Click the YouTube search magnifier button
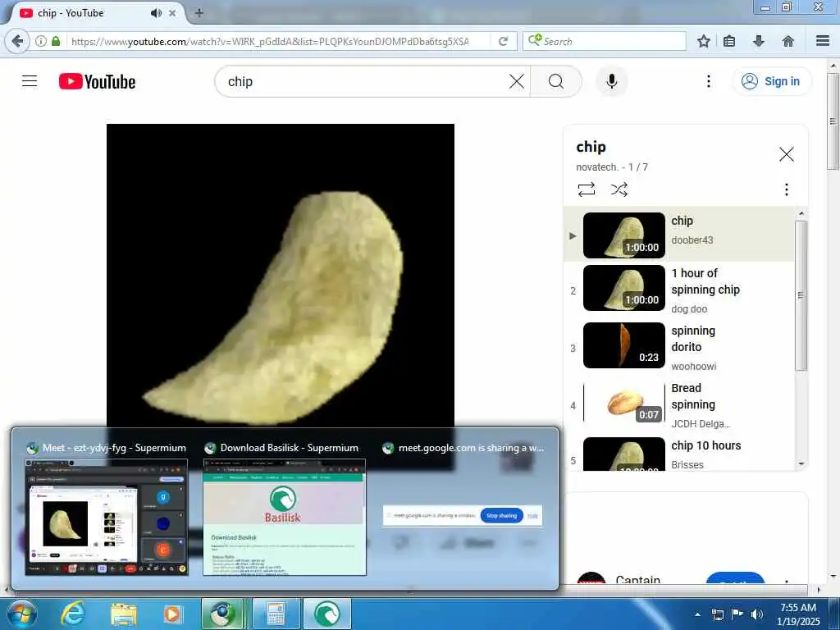The image size is (840, 630). coord(556,81)
